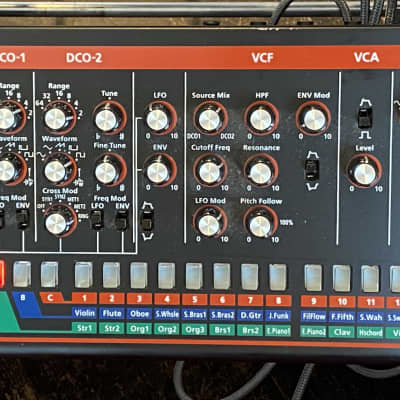Toggle DCO-1 Freq Mod ENV switch
This screenshot has width=400, height=400.
[x=23, y=220]
